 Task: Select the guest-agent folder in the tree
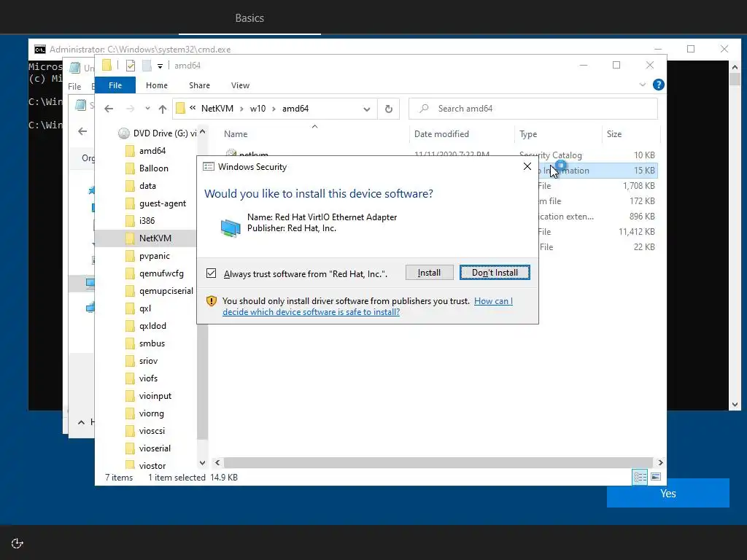163,203
